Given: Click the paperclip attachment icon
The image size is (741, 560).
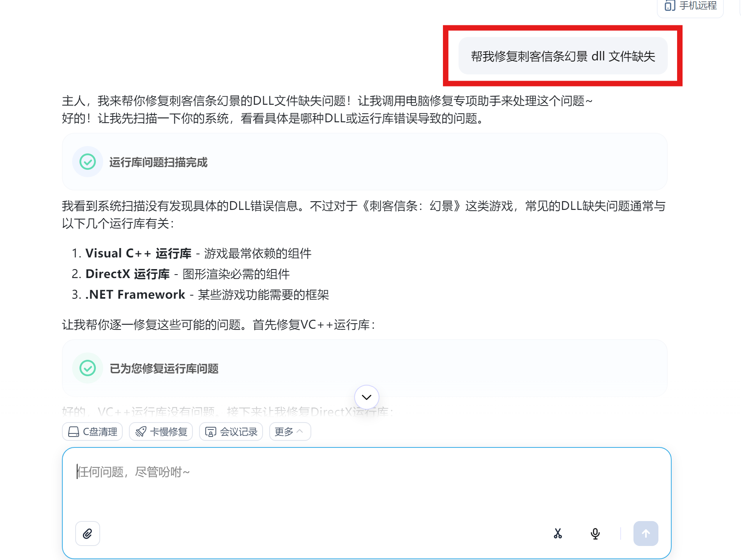Looking at the screenshot, I should click(87, 534).
